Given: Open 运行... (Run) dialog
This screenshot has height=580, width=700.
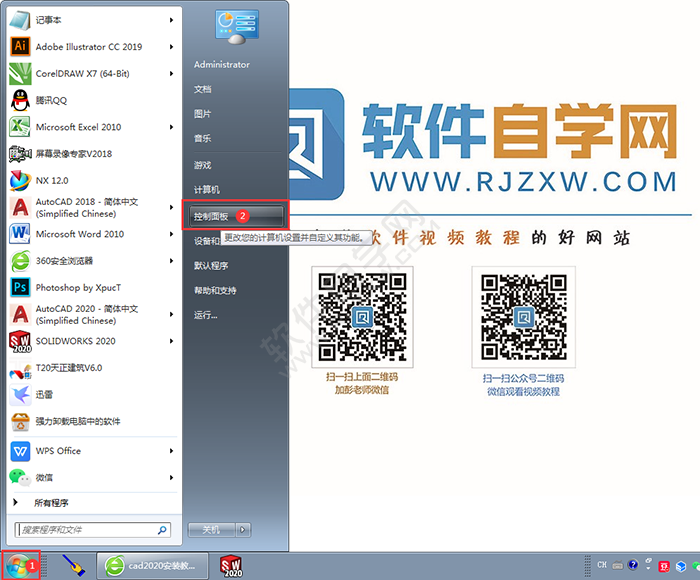Looking at the screenshot, I should (205, 315).
